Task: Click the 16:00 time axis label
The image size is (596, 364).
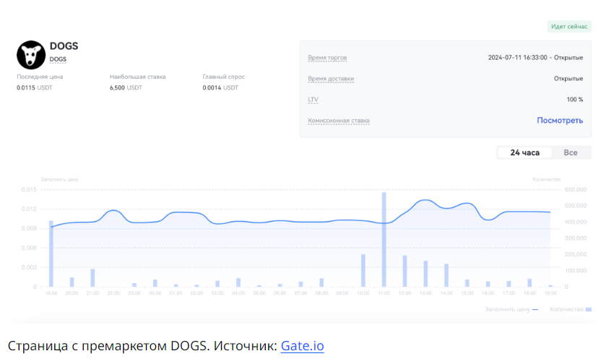Action: [x=488, y=293]
